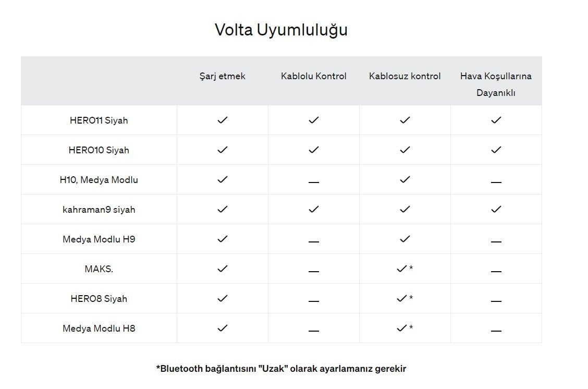588x389 pixels.
Task: Click the Bluetooth bağlantısını footnote text
Action: (281, 369)
